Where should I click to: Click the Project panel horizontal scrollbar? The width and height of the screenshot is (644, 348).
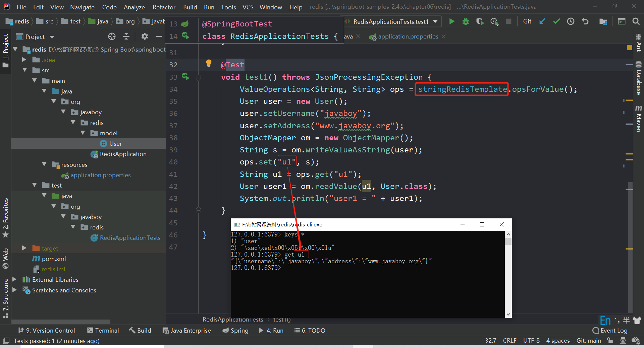[60, 322]
